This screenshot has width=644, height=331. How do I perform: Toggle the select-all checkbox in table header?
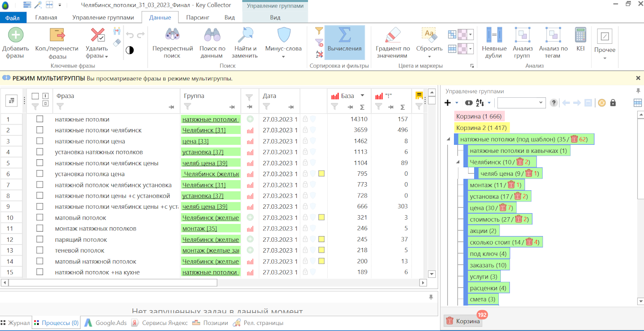(x=35, y=96)
